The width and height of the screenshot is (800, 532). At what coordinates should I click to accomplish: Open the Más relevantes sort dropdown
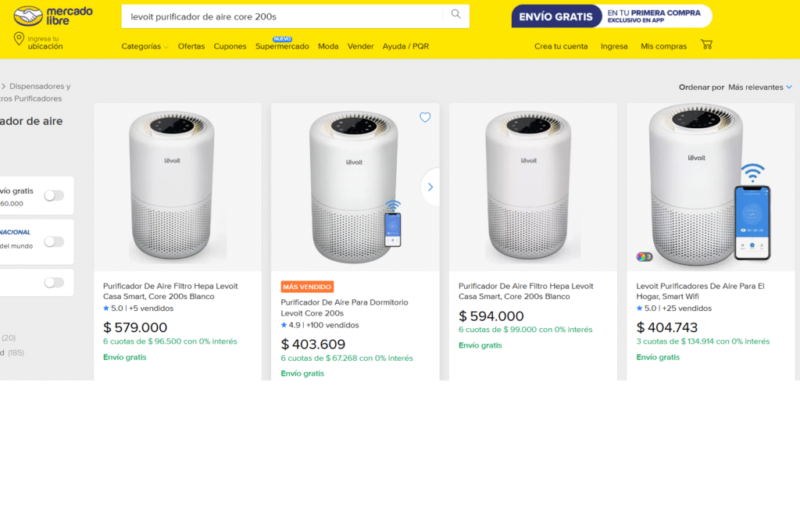[759, 87]
